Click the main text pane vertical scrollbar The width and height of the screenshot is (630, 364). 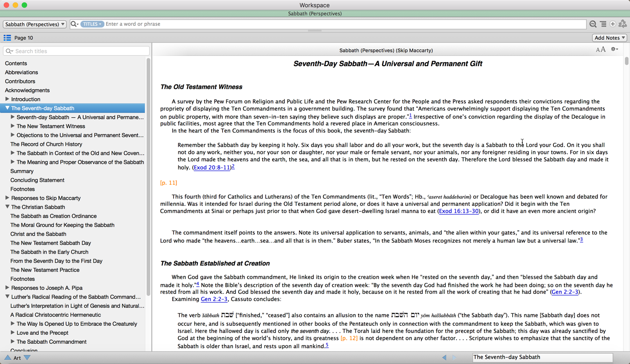click(626, 61)
